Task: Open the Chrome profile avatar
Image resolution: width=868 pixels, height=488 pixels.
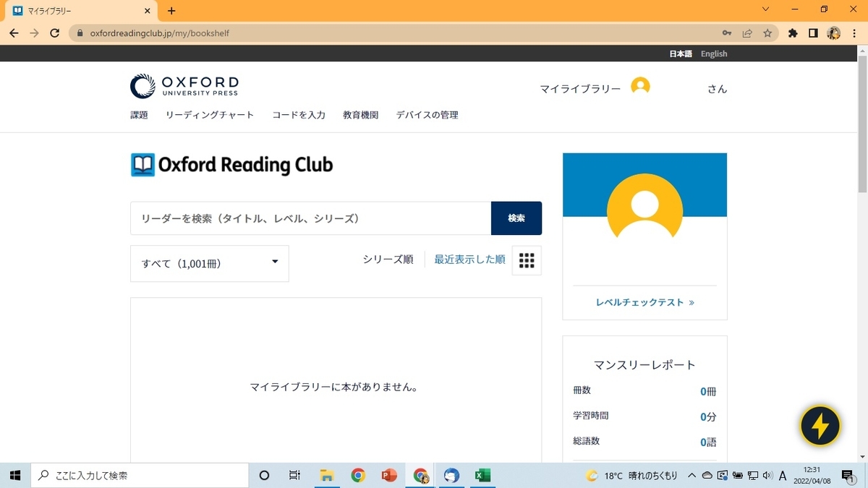Action: coord(833,33)
